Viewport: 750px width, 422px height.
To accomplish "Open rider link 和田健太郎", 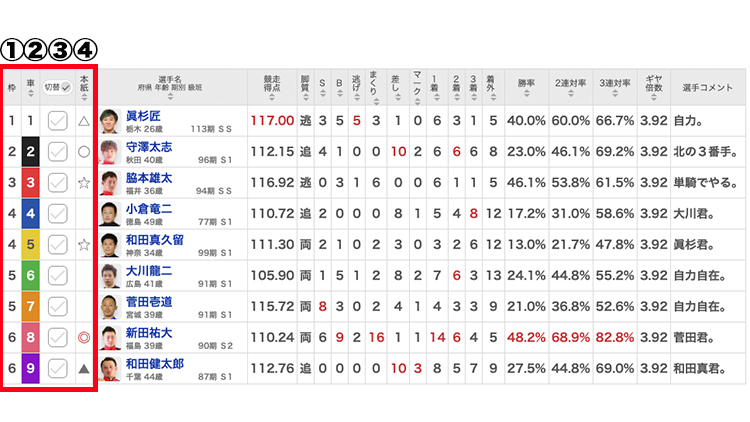I will [154, 363].
